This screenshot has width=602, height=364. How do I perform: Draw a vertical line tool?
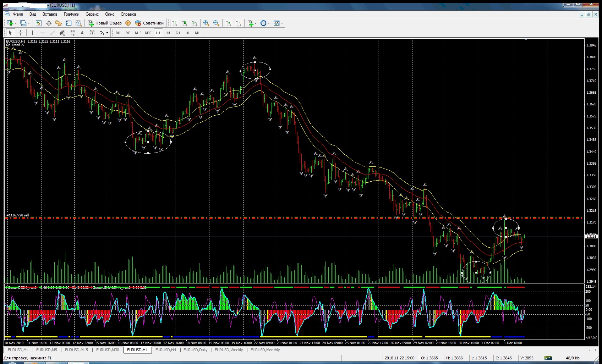pyautogui.click(x=32, y=33)
